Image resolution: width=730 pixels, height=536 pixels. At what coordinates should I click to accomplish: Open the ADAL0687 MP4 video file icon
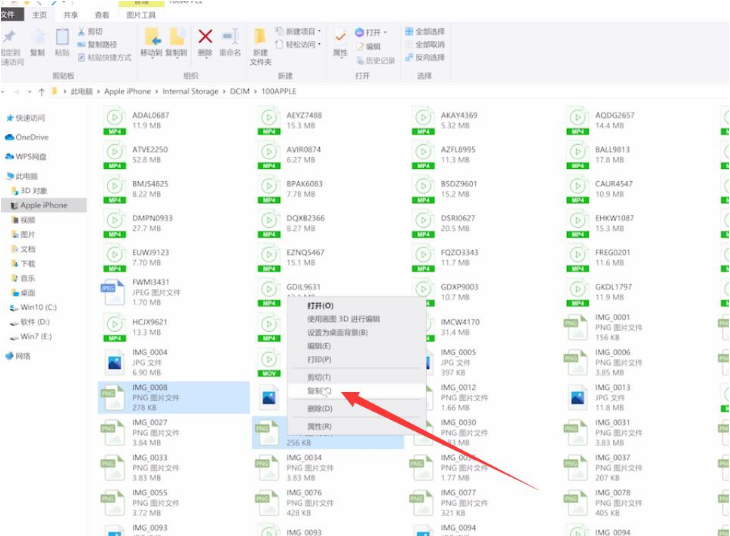pos(115,120)
